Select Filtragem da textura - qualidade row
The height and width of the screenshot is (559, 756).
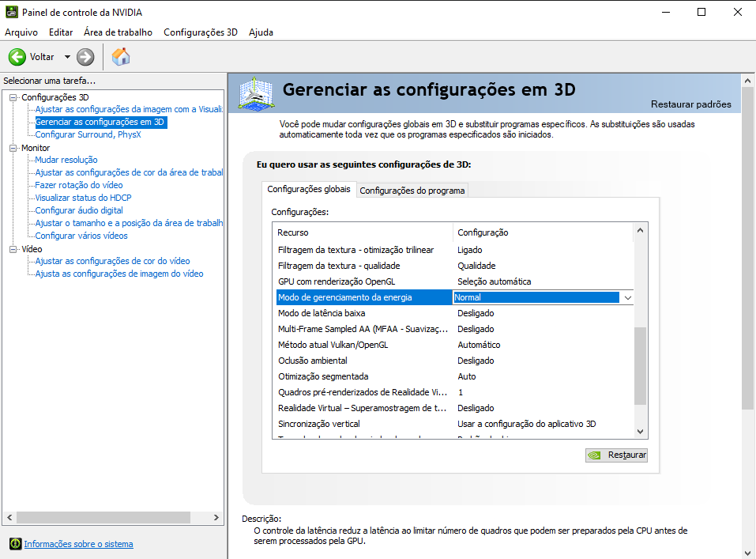455,266
